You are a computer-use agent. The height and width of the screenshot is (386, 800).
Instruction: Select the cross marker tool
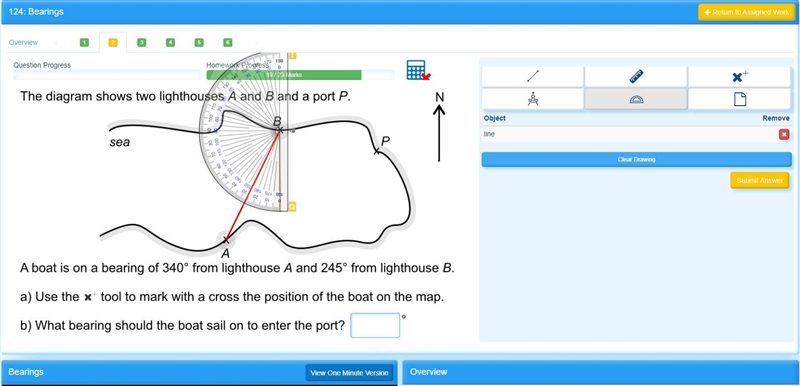point(739,76)
